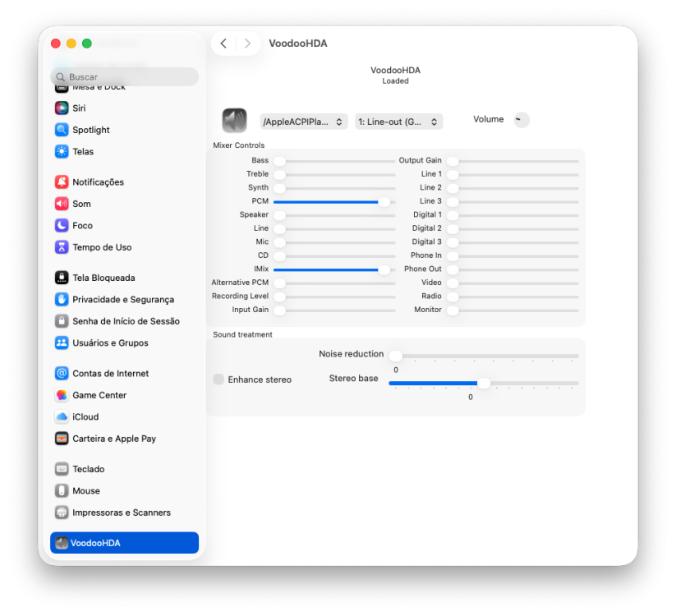Open the /AppleACPIPla... device dropdown
The image size is (676, 616).
[304, 122]
